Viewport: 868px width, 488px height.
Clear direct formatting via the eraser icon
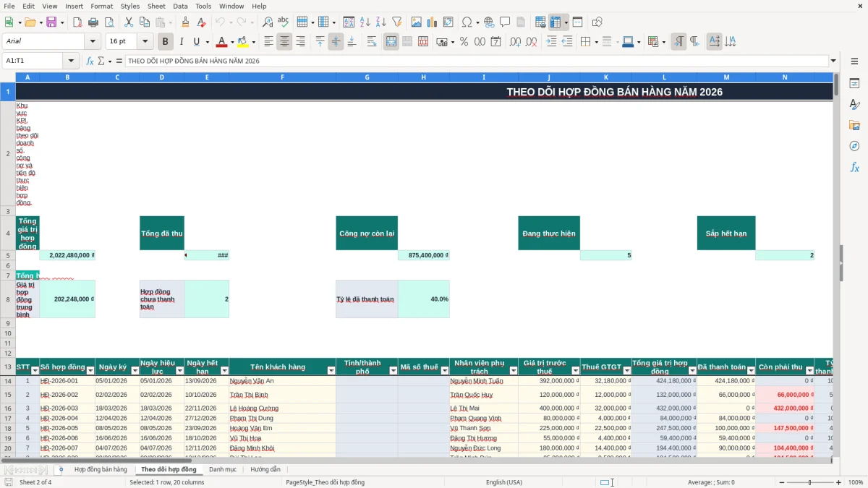[200, 22]
